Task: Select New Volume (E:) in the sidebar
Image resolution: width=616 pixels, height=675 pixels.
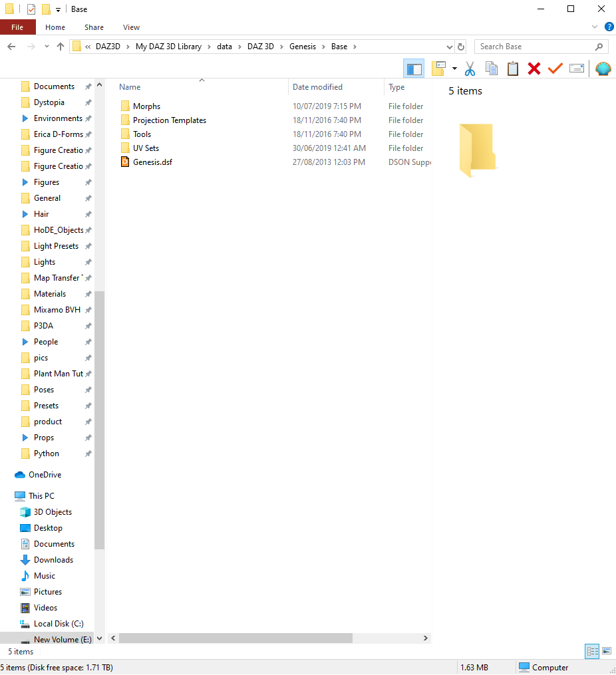Action: pos(63,639)
